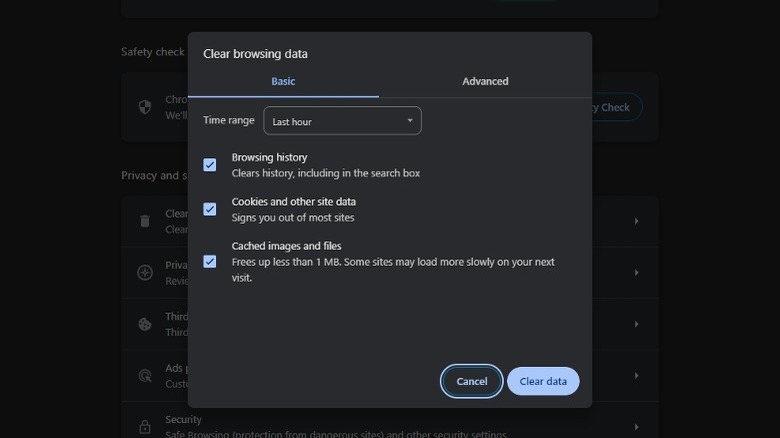
Task: Click the 'Clear browsing data' dialog title
Action: click(x=255, y=54)
